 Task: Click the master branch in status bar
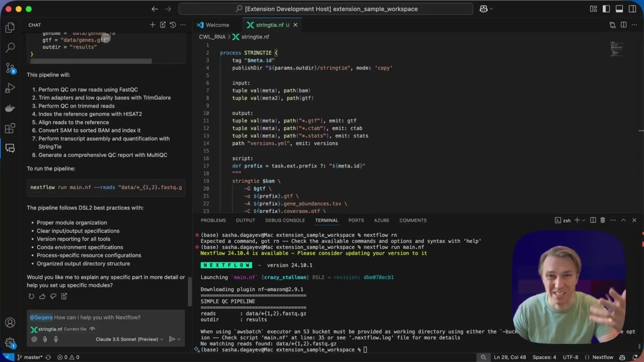click(x=30, y=357)
